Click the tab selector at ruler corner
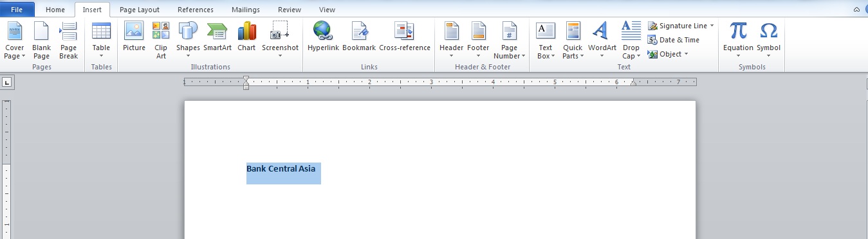 point(6,82)
